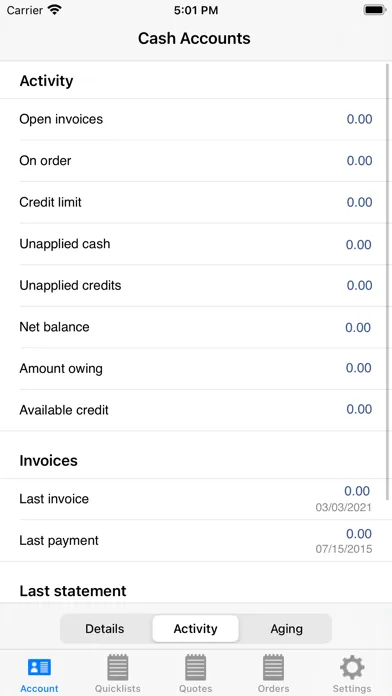
Task: Tap the On order value
Action: click(x=359, y=161)
